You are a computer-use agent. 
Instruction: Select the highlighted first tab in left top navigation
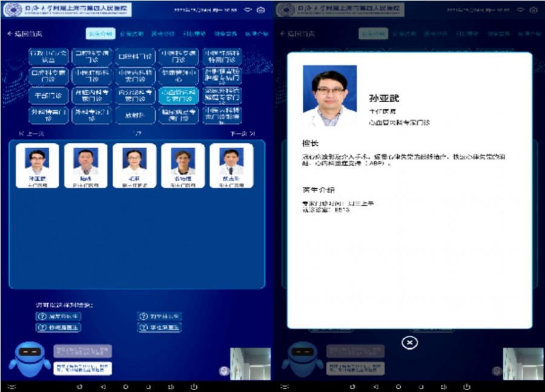tap(100, 34)
